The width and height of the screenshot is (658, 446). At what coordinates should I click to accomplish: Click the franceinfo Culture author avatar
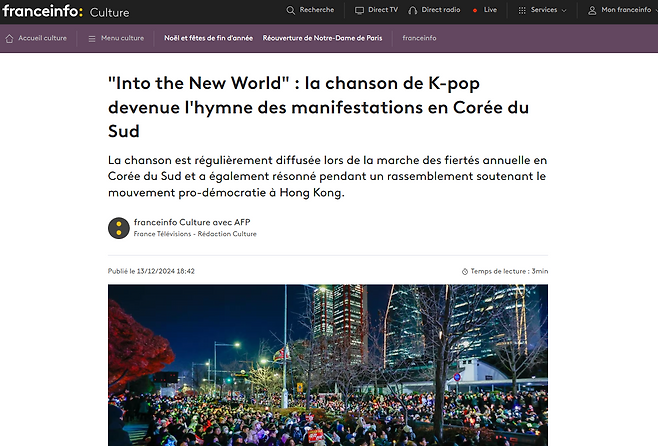tap(119, 228)
